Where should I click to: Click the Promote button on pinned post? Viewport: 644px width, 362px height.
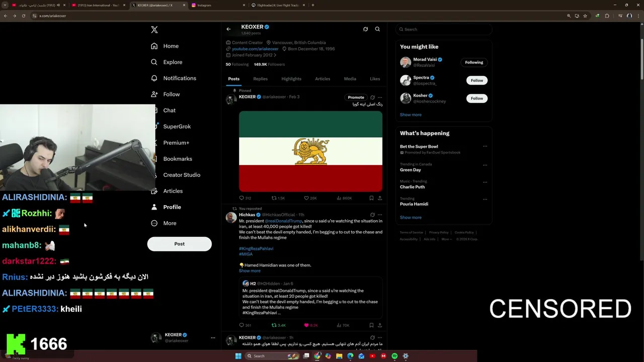tap(356, 97)
